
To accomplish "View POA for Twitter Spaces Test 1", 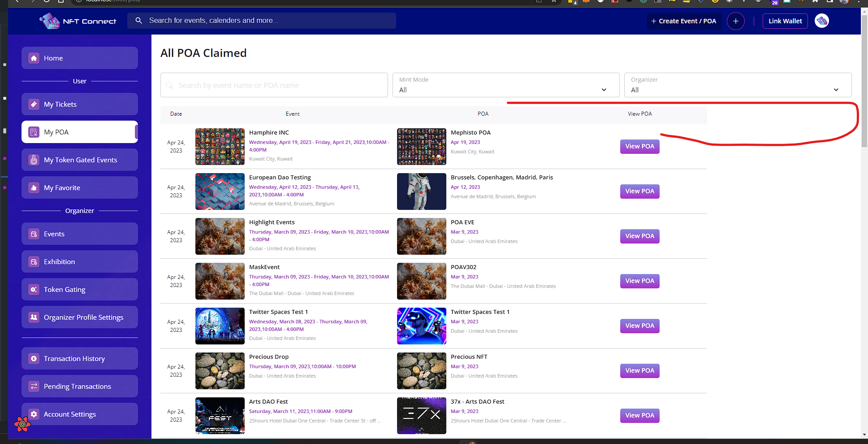I will (640, 326).
